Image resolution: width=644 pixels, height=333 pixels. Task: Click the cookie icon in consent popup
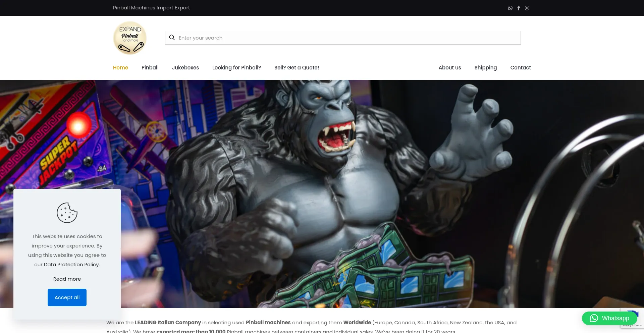pyautogui.click(x=67, y=213)
